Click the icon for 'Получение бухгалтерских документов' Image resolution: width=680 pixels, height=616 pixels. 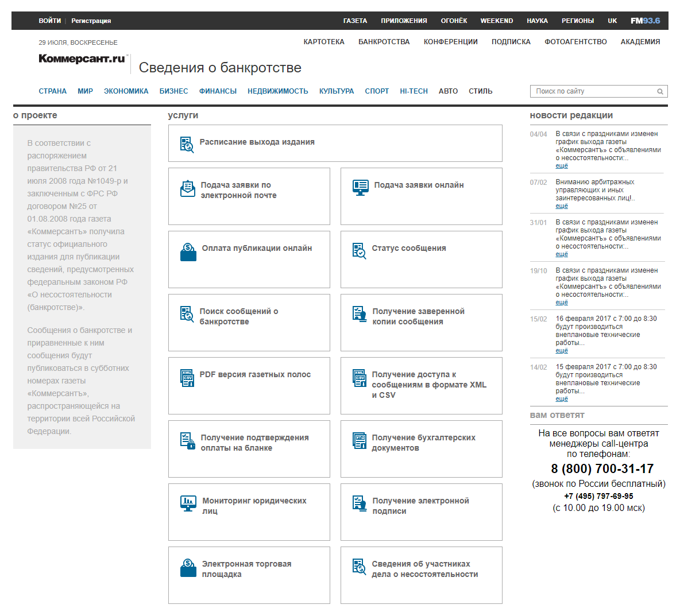point(360,440)
